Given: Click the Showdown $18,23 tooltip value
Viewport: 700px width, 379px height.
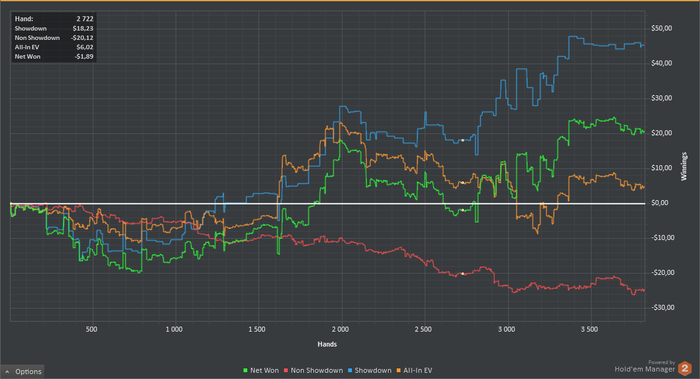Looking at the screenshot, I should (x=83, y=28).
